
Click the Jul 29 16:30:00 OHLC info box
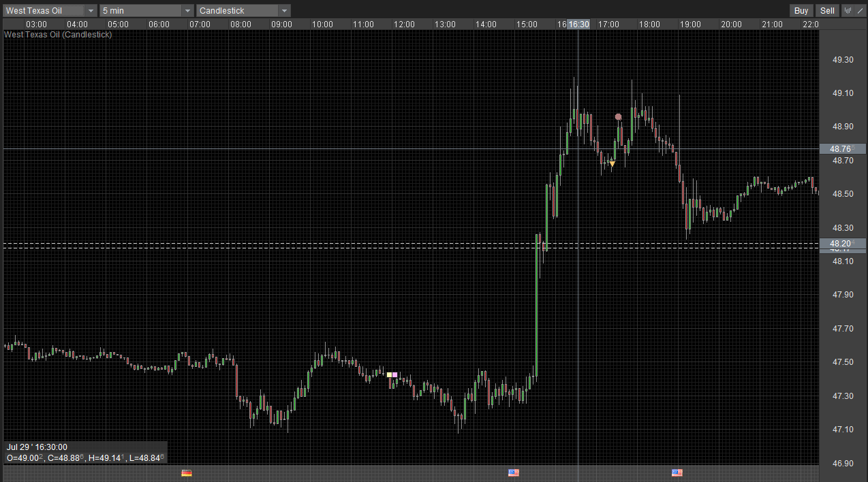[86, 453]
